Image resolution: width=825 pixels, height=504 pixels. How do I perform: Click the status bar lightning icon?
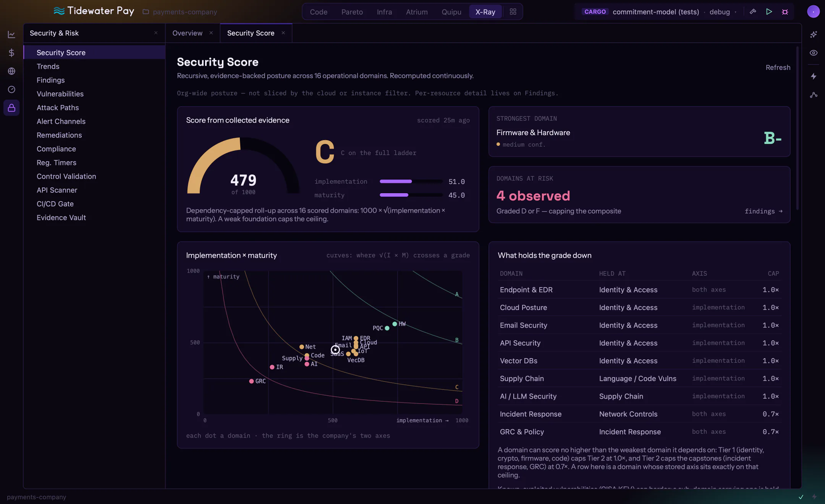pyautogui.click(x=814, y=497)
